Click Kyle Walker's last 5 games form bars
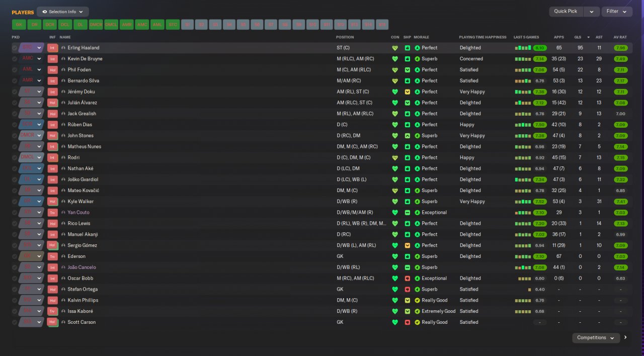 pyautogui.click(x=523, y=202)
